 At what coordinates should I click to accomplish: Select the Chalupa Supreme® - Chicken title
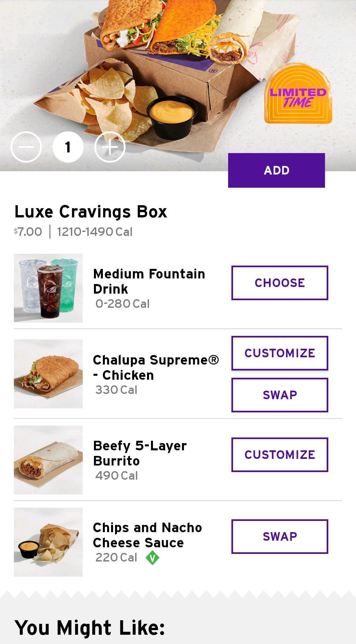pyautogui.click(x=156, y=368)
